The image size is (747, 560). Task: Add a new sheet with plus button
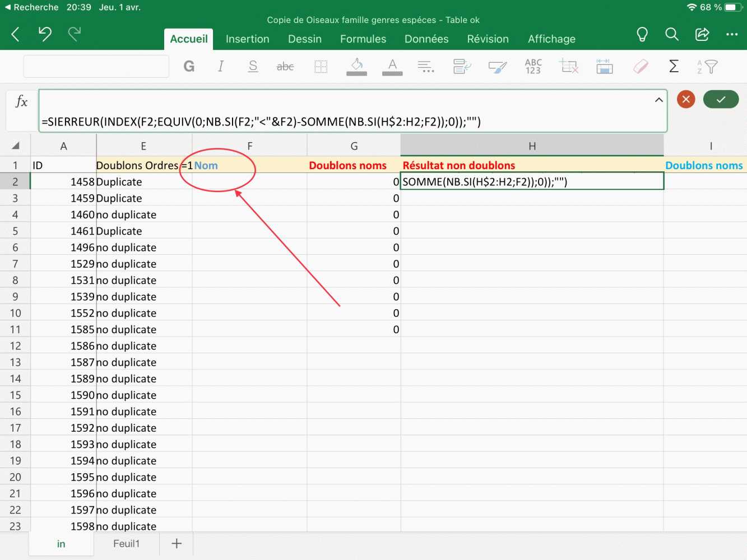point(177,543)
